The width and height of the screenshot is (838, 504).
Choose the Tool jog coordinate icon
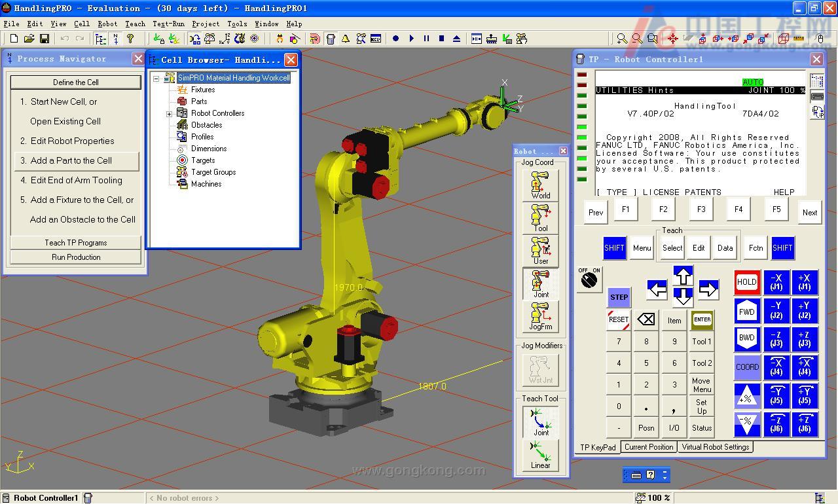[540, 217]
